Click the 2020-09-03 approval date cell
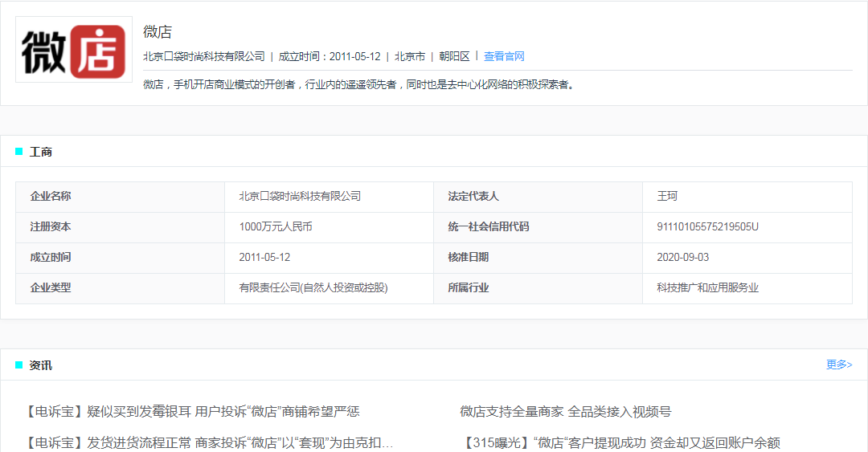 pos(747,257)
